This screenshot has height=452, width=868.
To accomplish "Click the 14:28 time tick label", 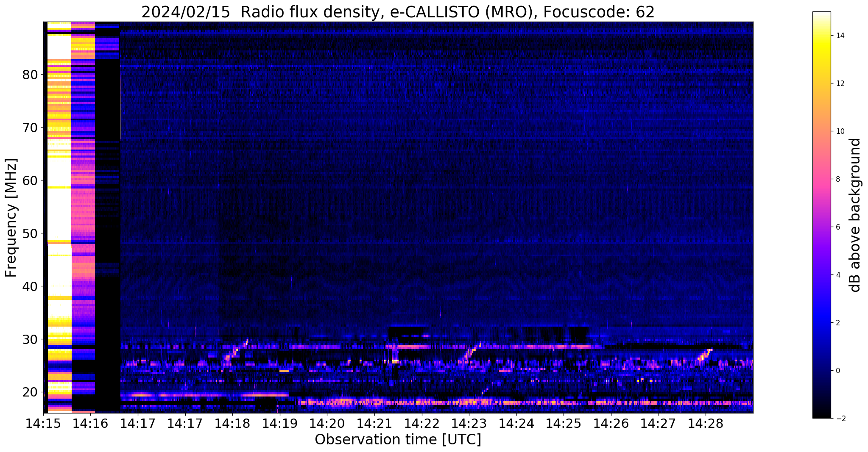I will (706, 423).
